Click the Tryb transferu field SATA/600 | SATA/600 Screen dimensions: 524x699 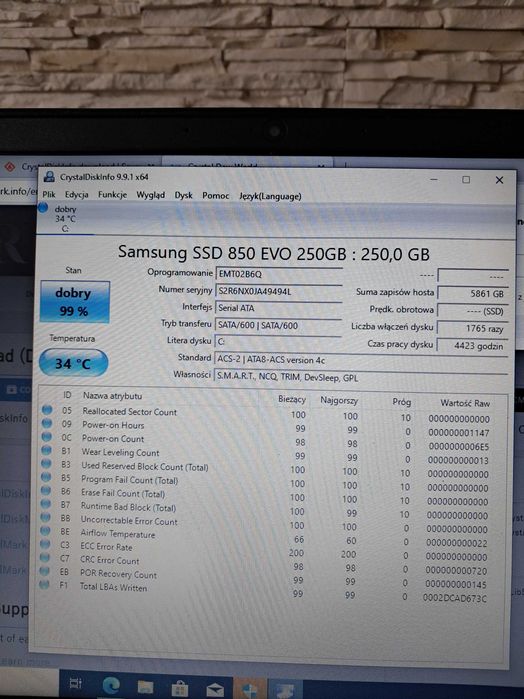click(x=278, y=325)
